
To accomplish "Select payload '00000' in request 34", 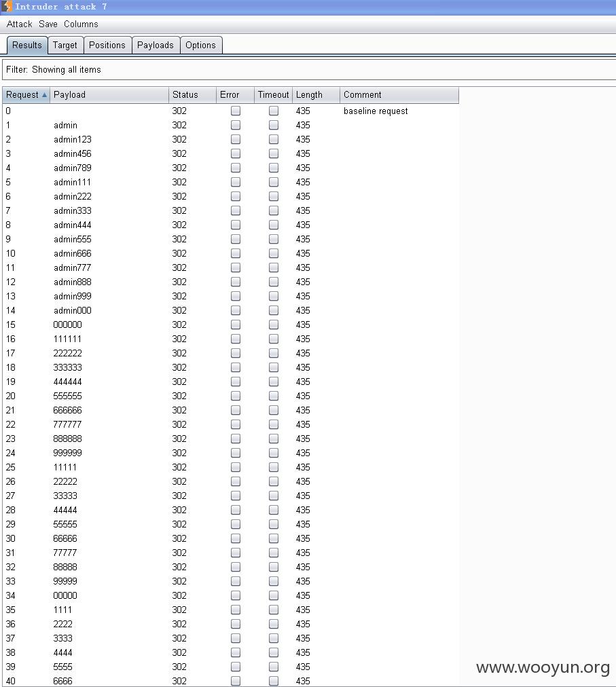I will (x=65, y=595).
